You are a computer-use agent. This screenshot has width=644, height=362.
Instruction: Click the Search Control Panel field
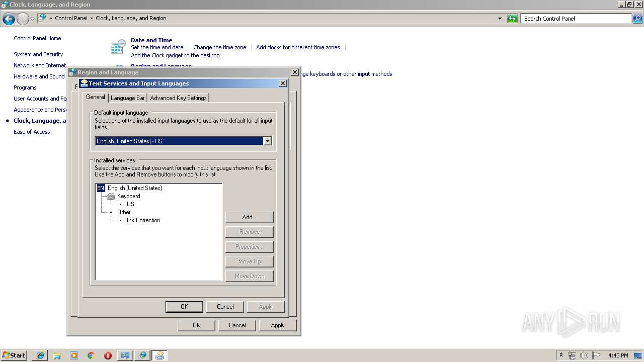click(576, 19)
